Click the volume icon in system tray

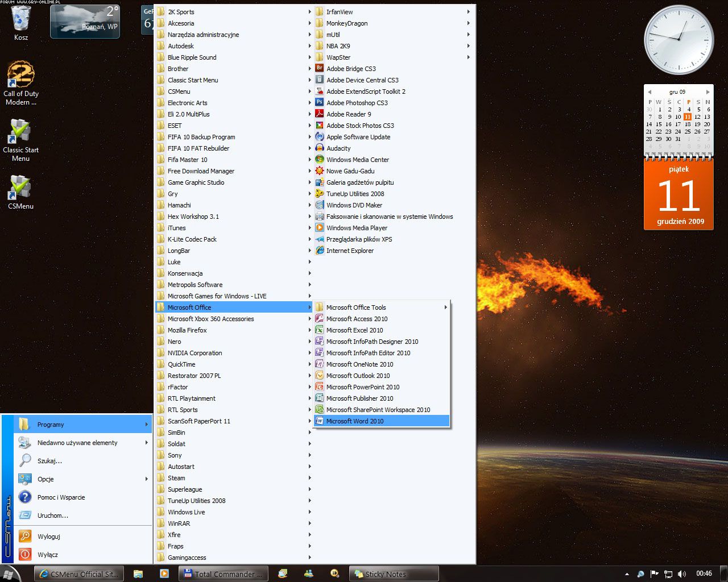[682, 574]
